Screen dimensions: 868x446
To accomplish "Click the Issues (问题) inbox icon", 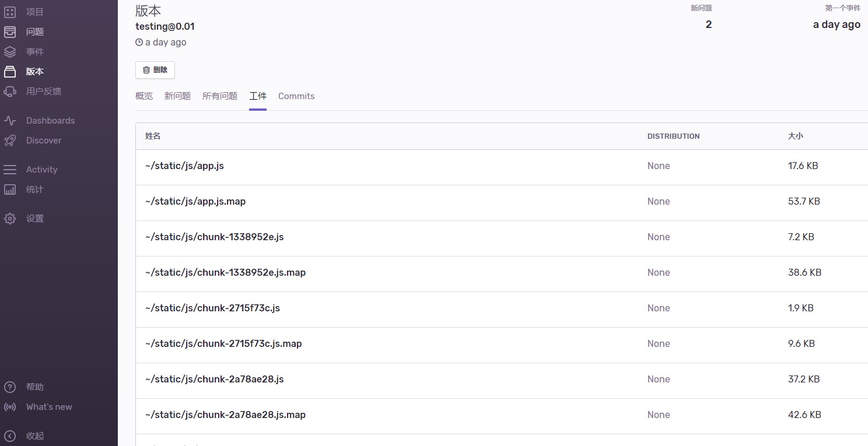I will [10, 31].
